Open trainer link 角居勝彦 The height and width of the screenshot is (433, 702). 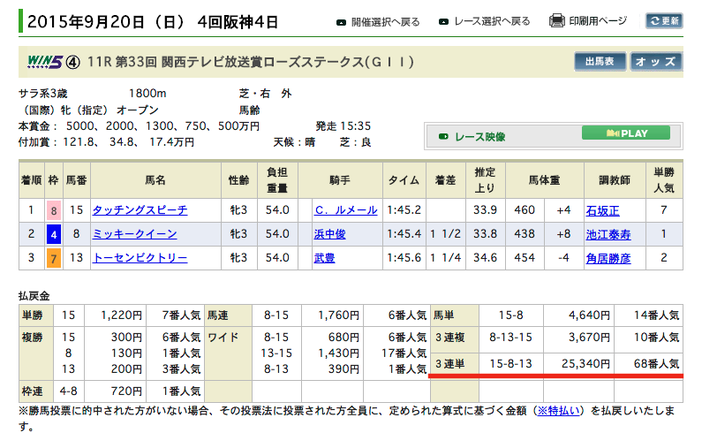(608, 258)
